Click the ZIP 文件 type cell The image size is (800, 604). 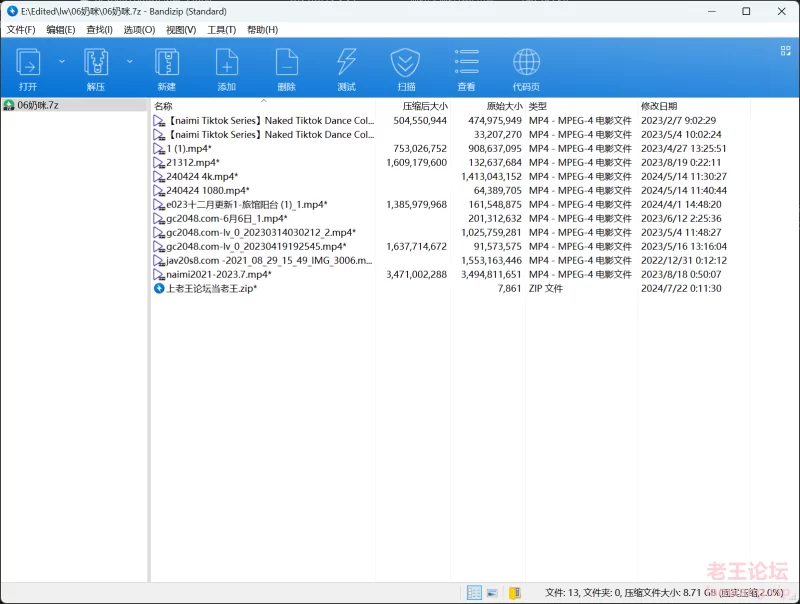[545, 288]
